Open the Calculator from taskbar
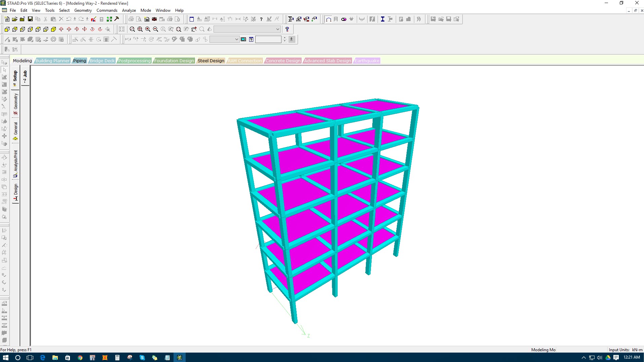The height and width of the screenshot is (362, 644). 117,358
